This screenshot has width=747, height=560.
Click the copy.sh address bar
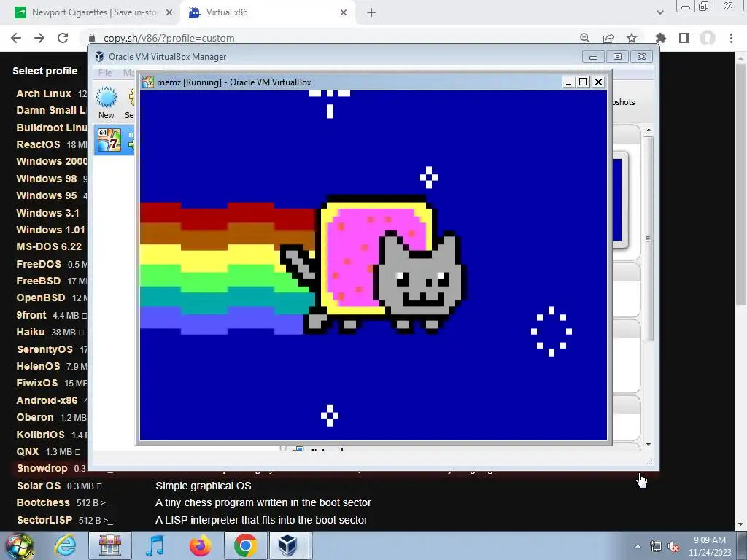pyautogui.click(x=329, y=38)
